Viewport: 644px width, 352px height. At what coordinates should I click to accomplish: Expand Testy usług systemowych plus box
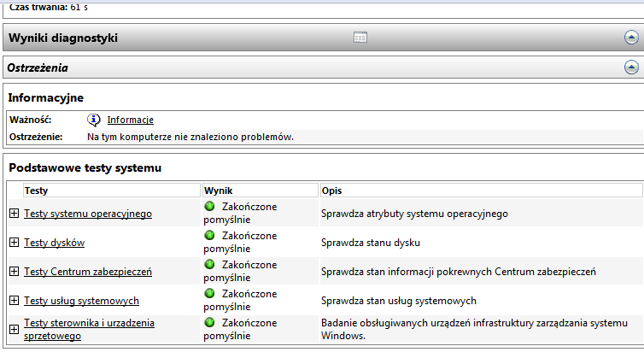pos(14,301)
